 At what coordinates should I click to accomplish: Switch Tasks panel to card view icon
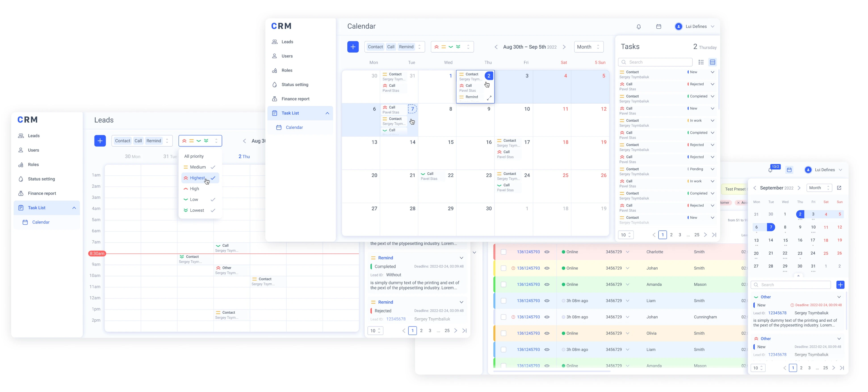(x=712, y=62)
